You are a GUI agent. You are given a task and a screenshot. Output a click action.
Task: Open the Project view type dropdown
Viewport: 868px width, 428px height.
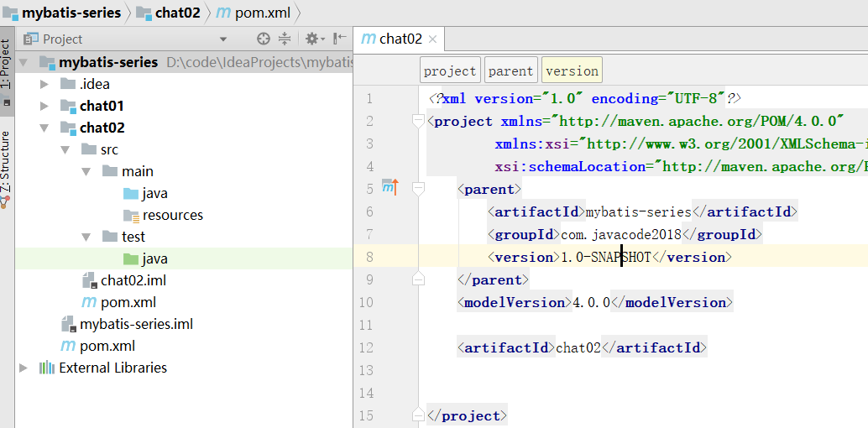(x=223, y=39)
